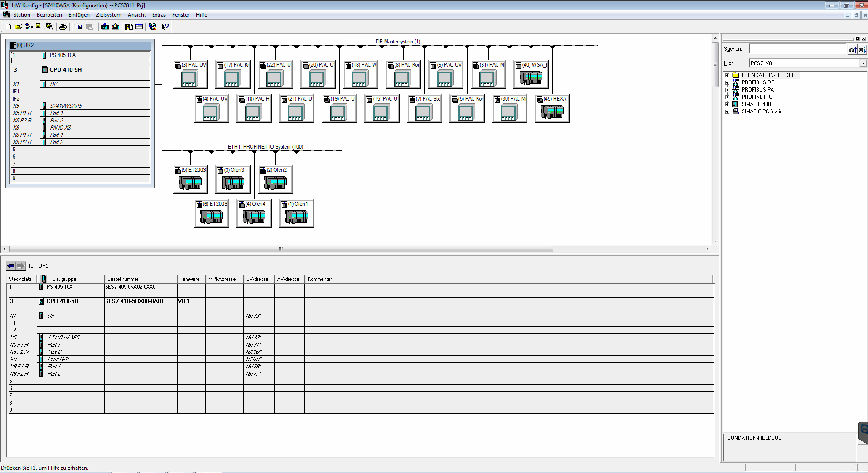The height and width of the screenshot is (473, 868).
Task: Close the hardware catalog panel
Action: [863, 39]
